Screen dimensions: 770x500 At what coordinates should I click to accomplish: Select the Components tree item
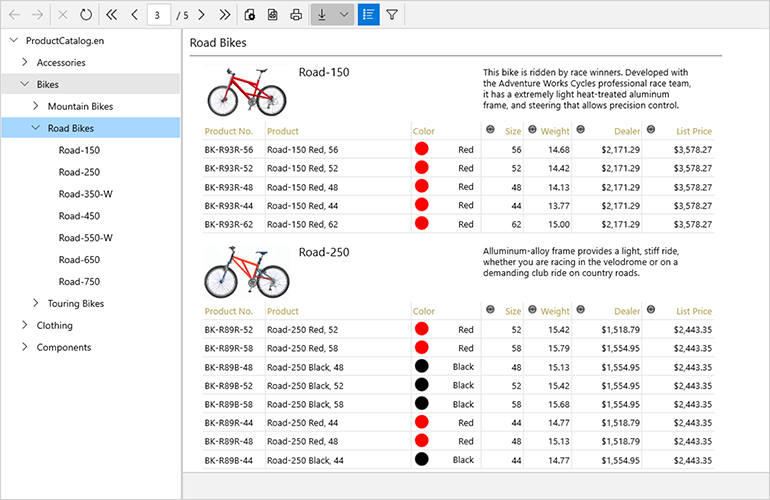point(64,347)
